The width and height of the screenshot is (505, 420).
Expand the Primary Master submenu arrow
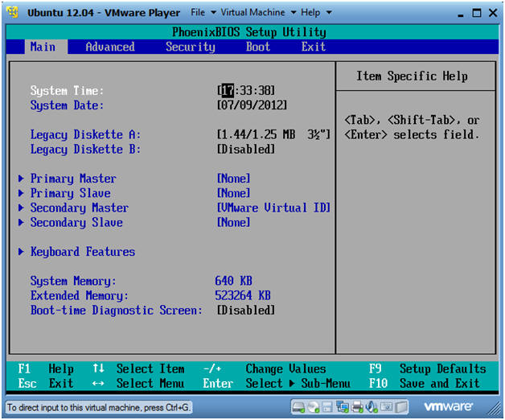tap(21, 179)
